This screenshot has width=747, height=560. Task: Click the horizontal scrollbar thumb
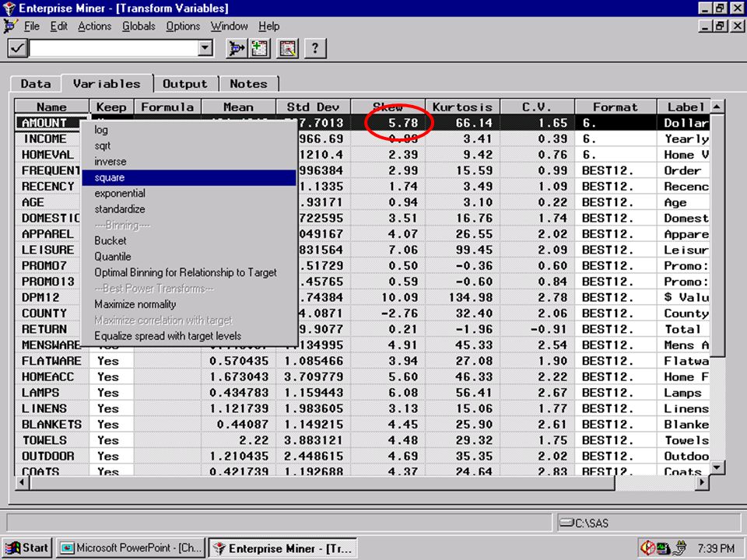[x=322, y=482]
